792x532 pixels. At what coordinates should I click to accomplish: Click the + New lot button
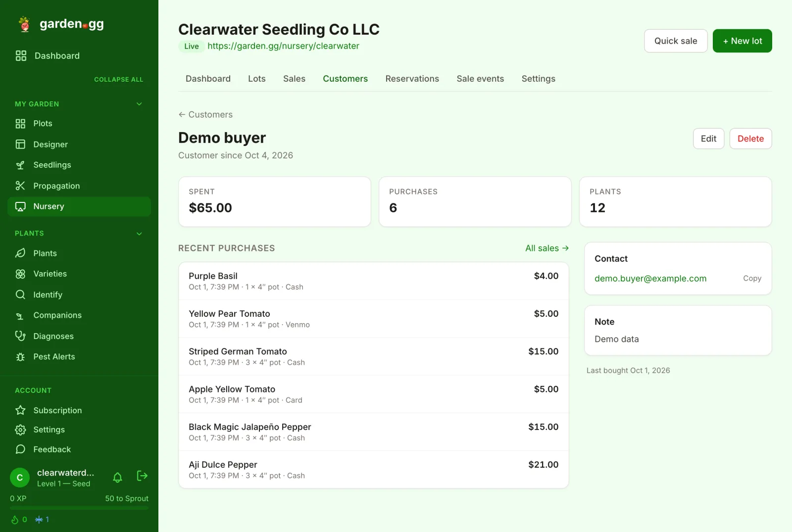pos(742,41)
